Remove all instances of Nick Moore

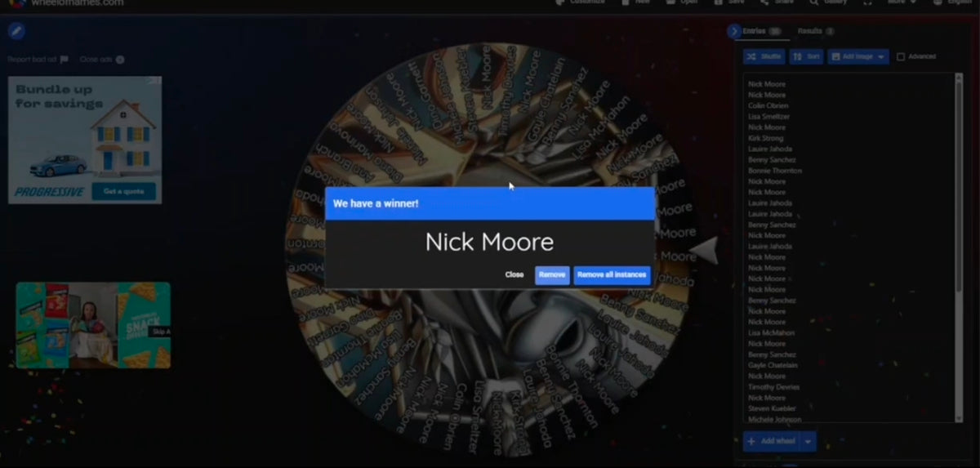pyautogui.click(x=612, y=275)
